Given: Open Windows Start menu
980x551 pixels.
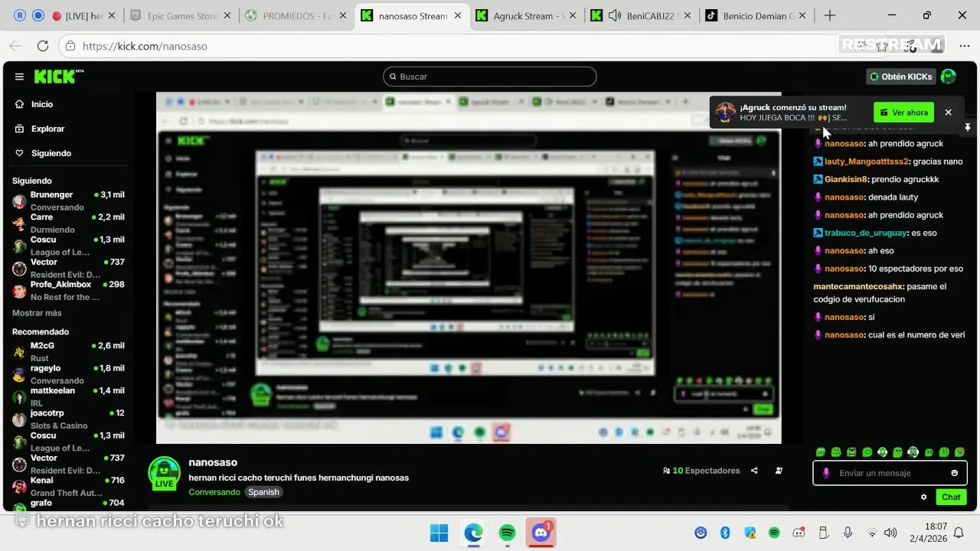Looking at the screenshot, I should pos(439,533).
